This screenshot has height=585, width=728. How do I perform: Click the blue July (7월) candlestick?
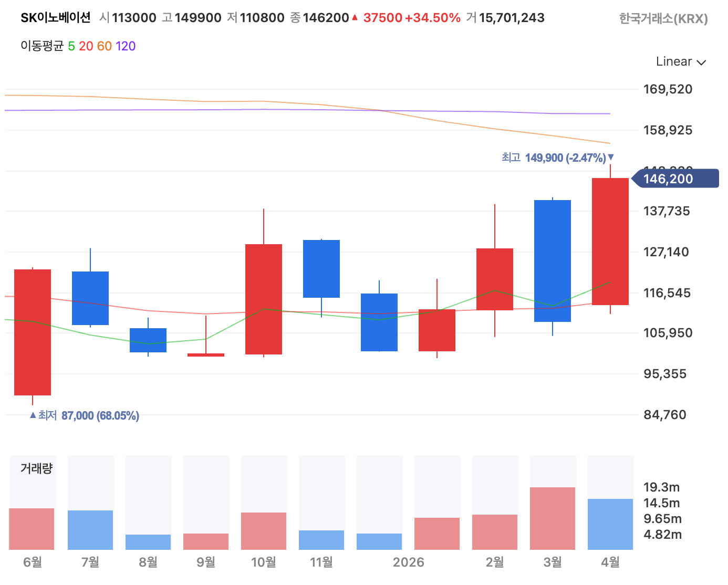tap(90, 298)
